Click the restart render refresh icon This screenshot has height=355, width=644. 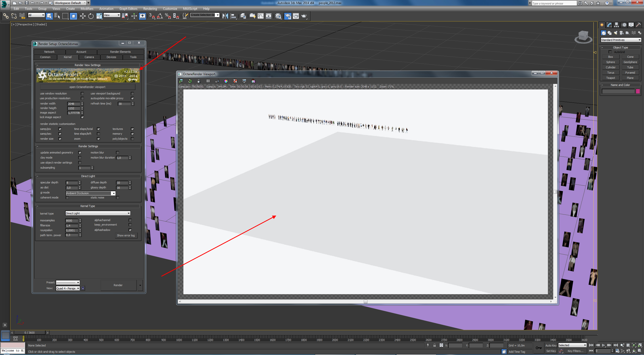[x=190, y=81]
